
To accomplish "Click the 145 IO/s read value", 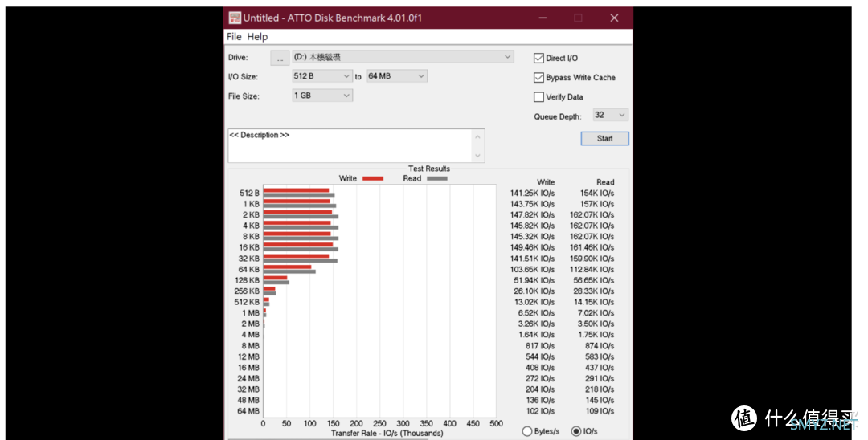I will [x=600, y=400].
